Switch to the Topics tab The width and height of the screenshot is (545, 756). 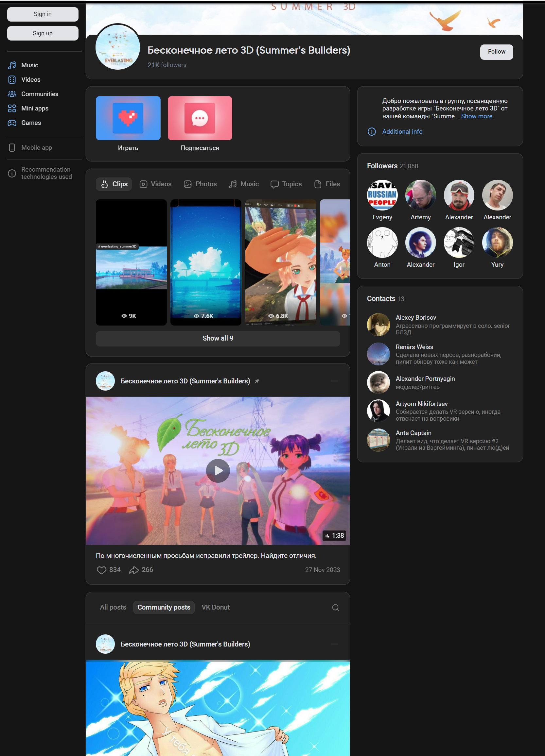(x=286, y=184)
